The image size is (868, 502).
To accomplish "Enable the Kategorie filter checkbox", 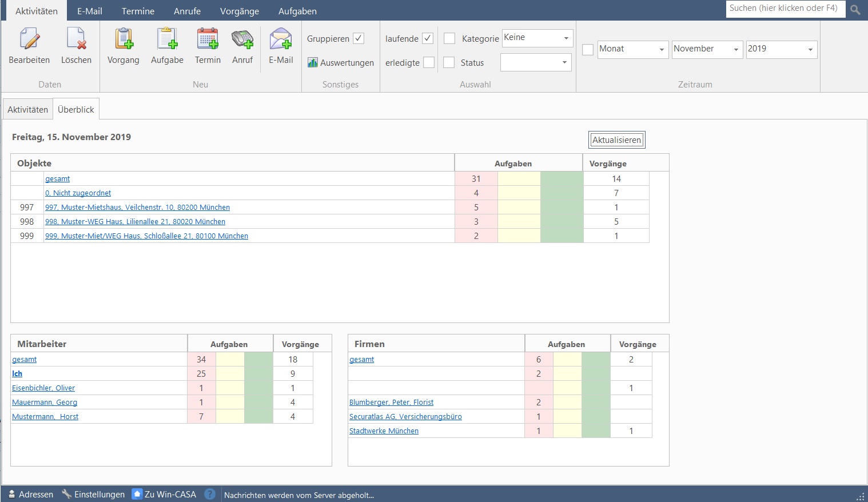I will [x=449, y=38].
